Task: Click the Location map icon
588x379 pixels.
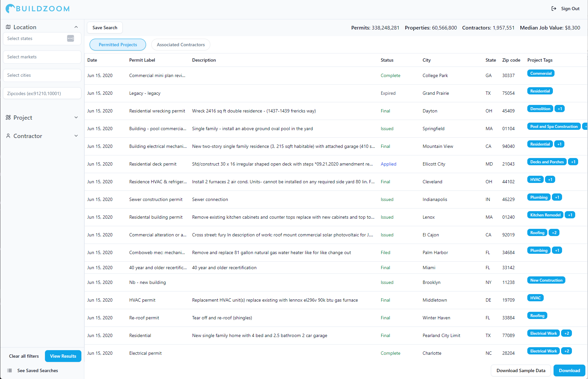Action: point(8,27)
